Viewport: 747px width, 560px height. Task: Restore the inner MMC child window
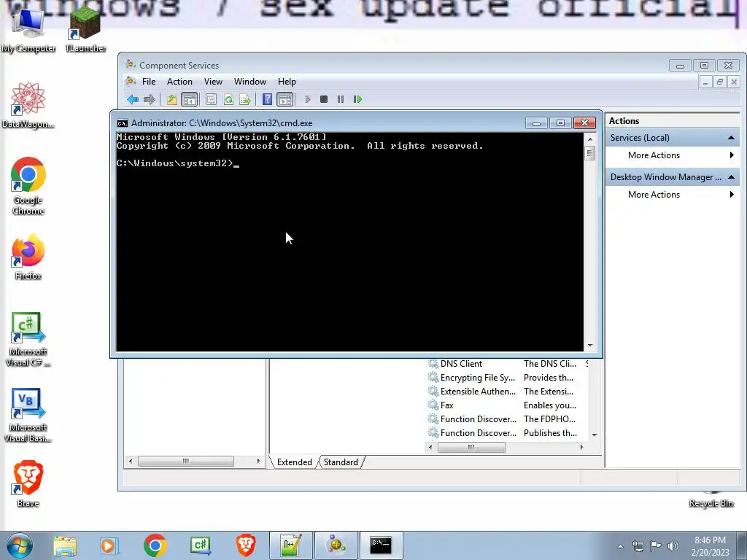click(x=720, y=82)
